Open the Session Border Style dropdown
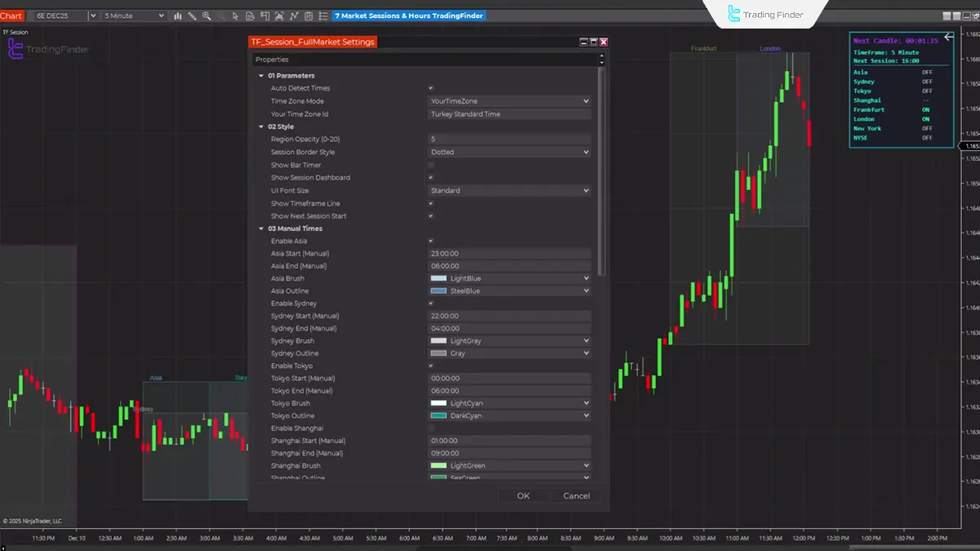Image resolution: width=980 pixels, height=551 pixels. click(x=509, y=152)
